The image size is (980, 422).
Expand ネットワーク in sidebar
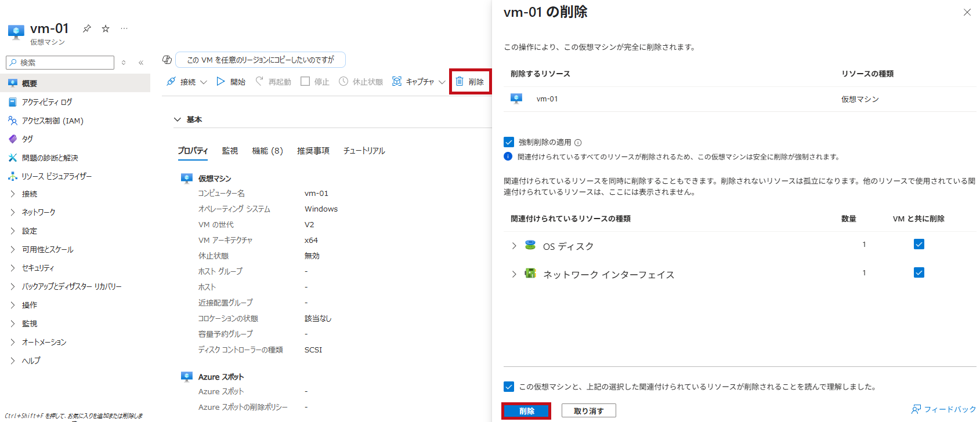tap(13, 212)
